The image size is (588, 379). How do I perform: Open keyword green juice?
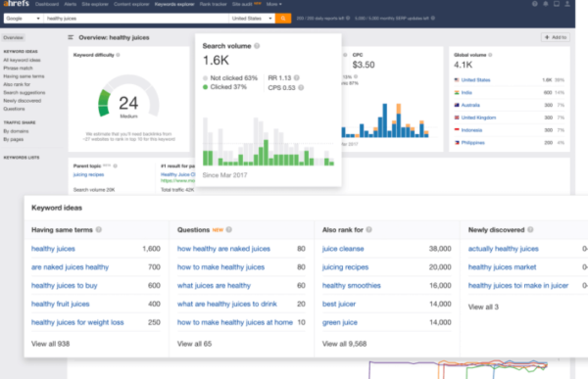340,322
